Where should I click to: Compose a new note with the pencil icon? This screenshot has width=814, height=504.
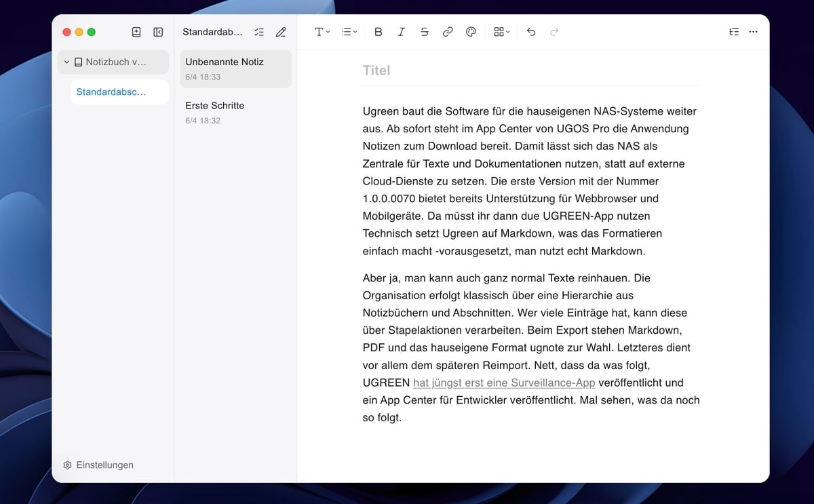[281, 32]
